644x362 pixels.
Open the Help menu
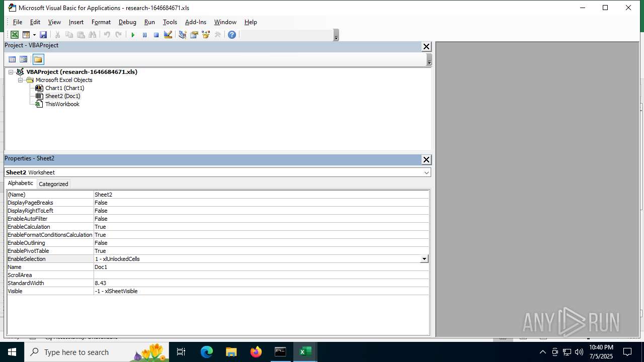pyautogui.click(x=251, y=22)
